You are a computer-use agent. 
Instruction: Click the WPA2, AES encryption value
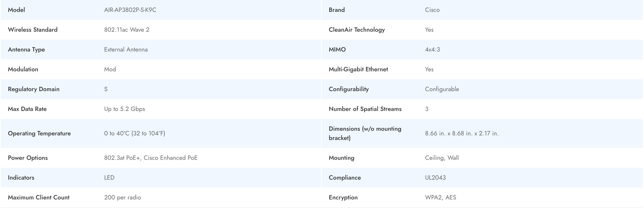(440, 197)
